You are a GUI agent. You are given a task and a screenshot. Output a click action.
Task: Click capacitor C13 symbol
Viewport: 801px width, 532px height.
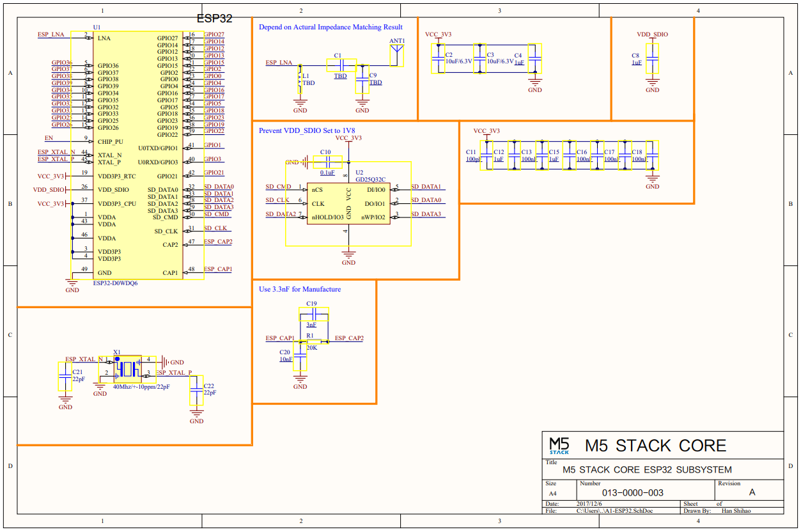click(541, 155)
